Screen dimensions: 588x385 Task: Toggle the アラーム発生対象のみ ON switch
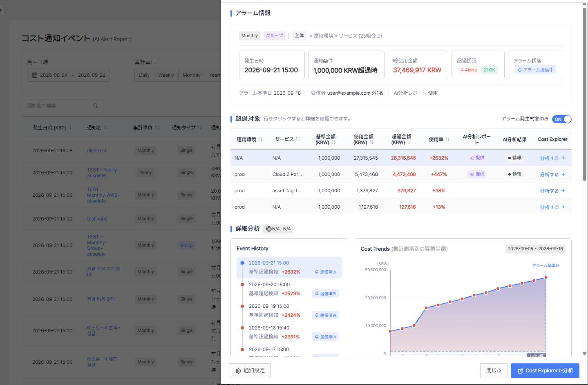point(562,119)
